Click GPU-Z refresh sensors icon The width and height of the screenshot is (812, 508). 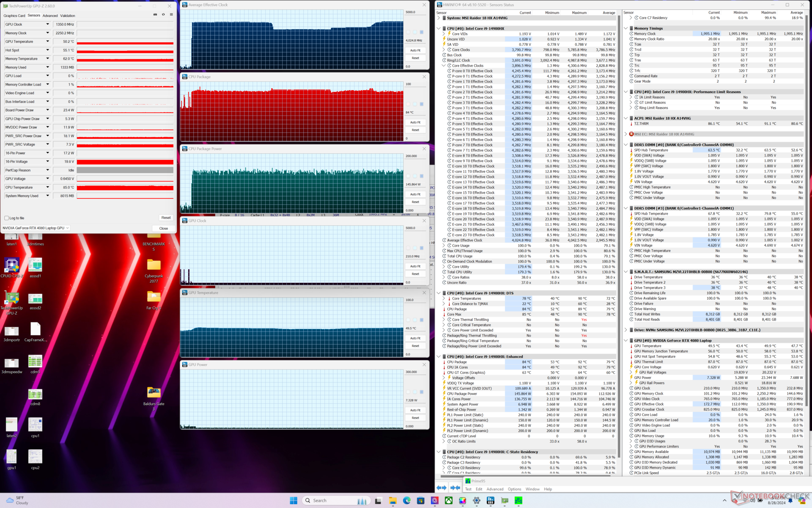pyautogui.click(x=163, y=14)
